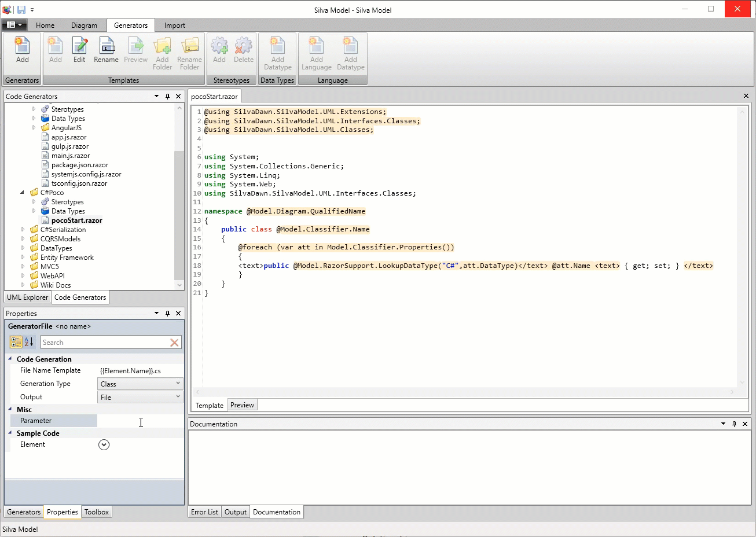Select the package.json.razor file
Image resolution: width=756 pixels, height=537 pixels.
(75, 165)
